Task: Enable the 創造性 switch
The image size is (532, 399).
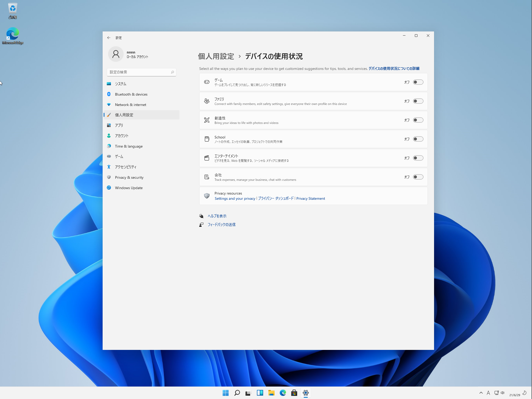Action: [x=418, y=120]
